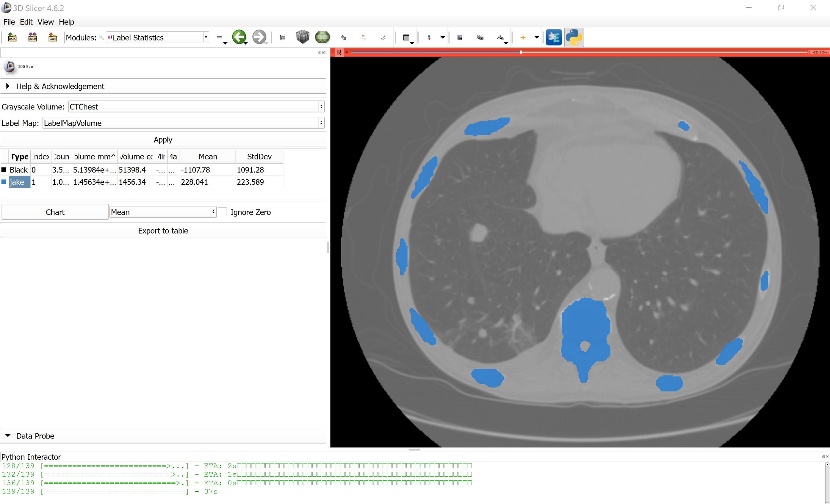Open the DICOM browser icon
The width and height of the screenshot is (830, 504).
coord(32,37)
